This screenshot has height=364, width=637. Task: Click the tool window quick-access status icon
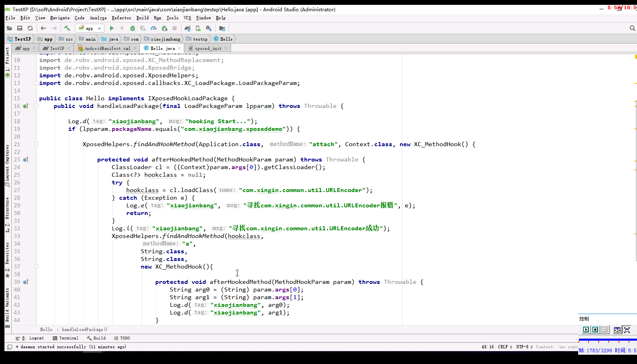[x=10, y=347]
